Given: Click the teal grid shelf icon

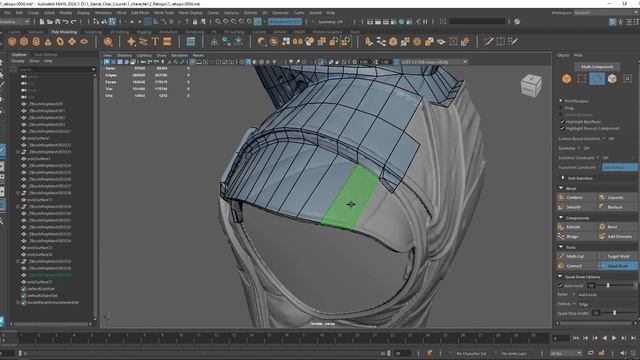Looking at the screenshot, I should pos(191,41).
